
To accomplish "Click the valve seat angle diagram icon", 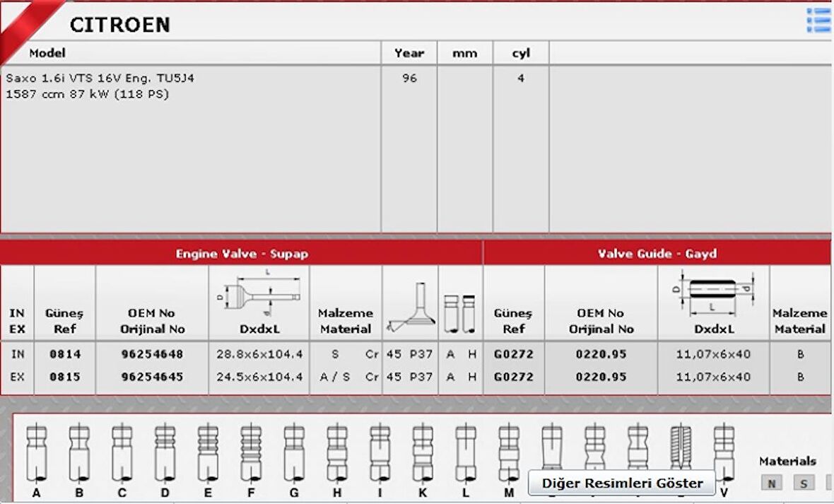I will point(410,307).
